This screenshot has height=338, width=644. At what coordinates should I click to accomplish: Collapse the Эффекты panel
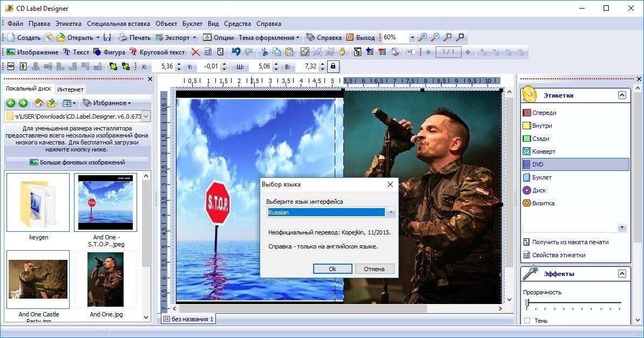tap(622, 274)
